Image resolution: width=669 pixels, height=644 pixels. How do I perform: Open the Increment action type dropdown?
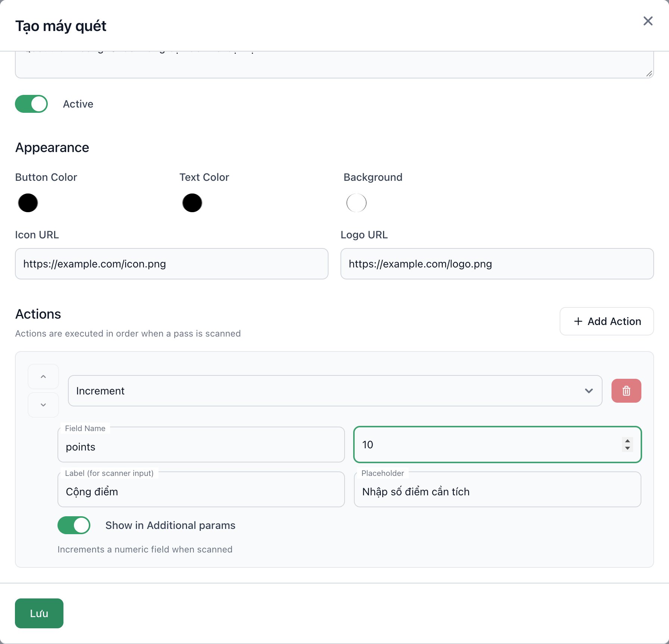point(335,391)
